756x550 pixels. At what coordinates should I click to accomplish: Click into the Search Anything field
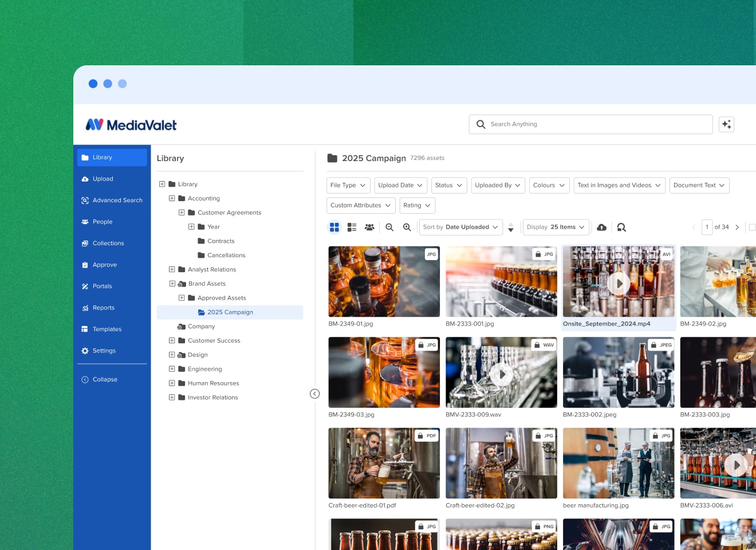[x=590, y=124]
